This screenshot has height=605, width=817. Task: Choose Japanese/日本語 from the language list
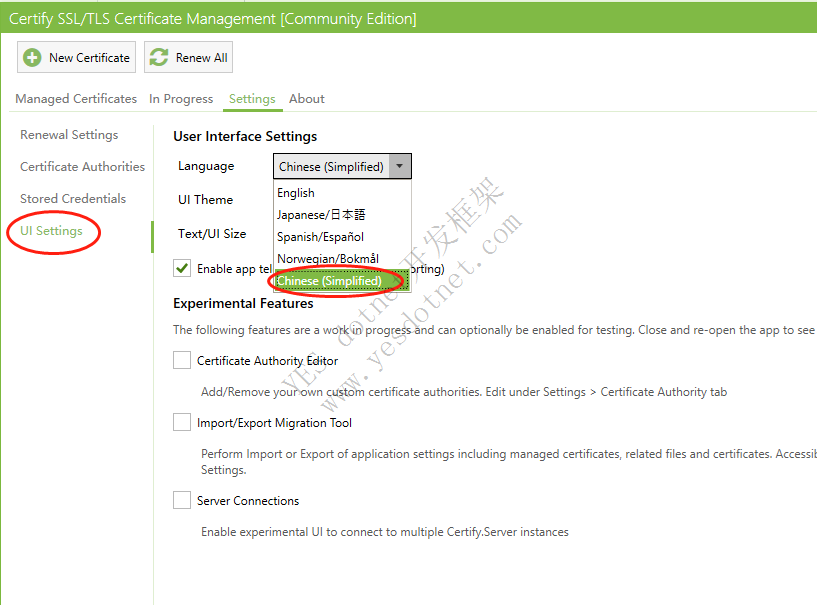click(342, 215)
